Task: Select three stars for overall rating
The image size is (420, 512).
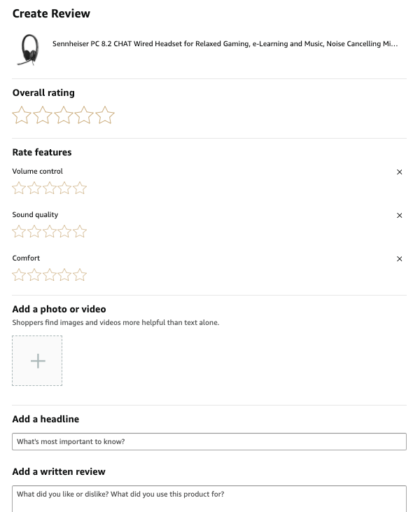Action: tap(64, 116)
